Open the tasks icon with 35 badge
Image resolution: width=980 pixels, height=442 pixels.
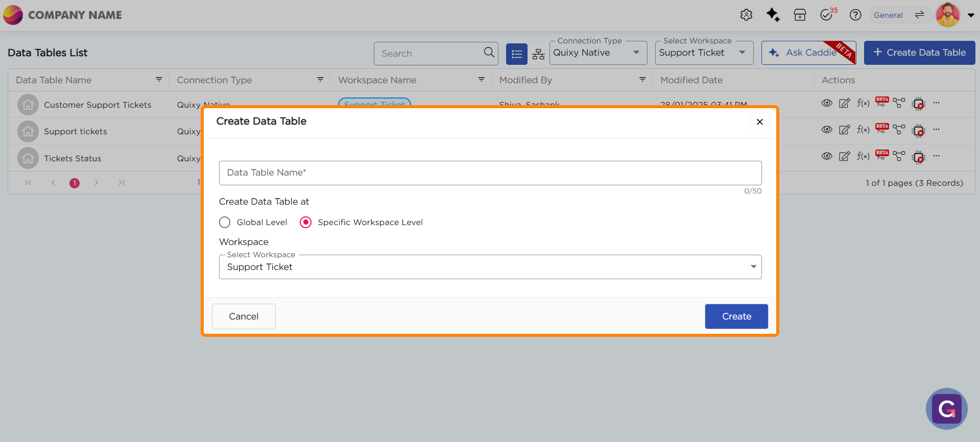(x=826, y=15)
